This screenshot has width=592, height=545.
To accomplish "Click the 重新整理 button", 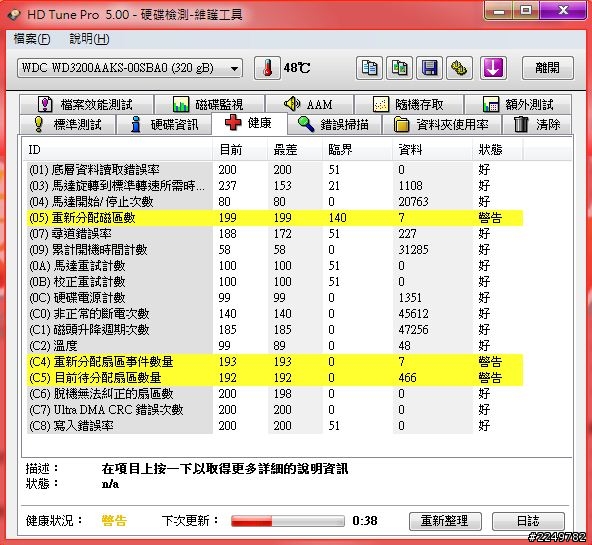I will pos(445,521).
